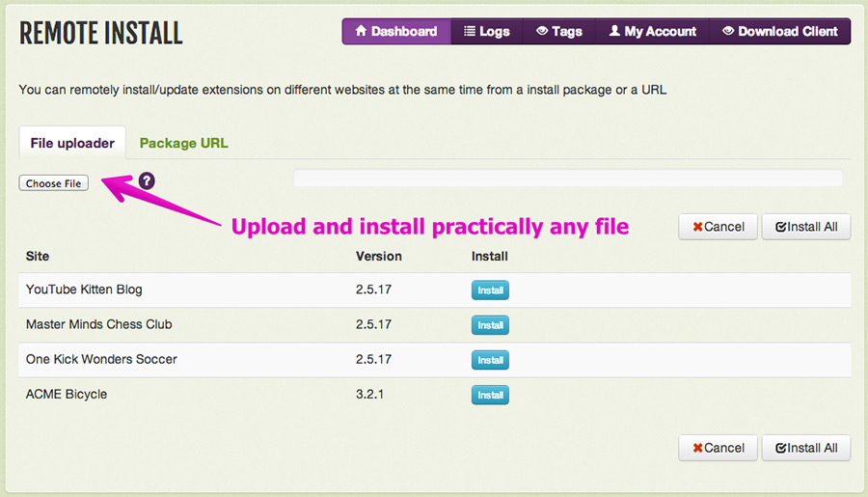Viewport: 868px width, 497px height.
Task: Click the upload progress bar
Action: coord(568,178)
